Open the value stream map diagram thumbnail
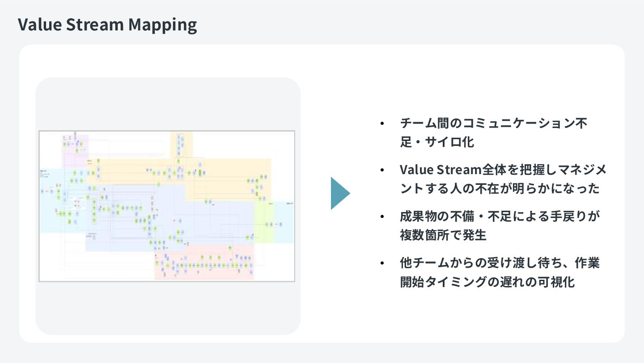 point(167,206)
